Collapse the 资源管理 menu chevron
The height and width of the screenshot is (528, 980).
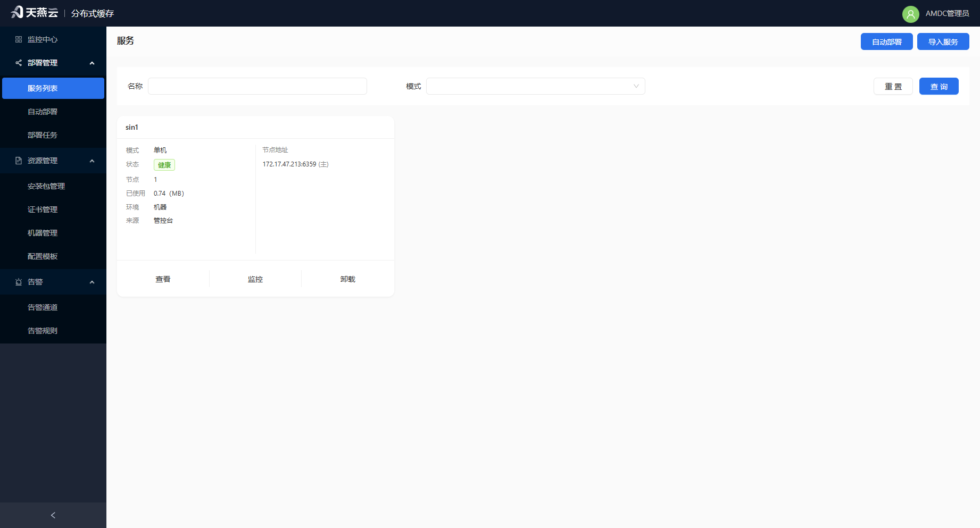click(x=92, y=161)
